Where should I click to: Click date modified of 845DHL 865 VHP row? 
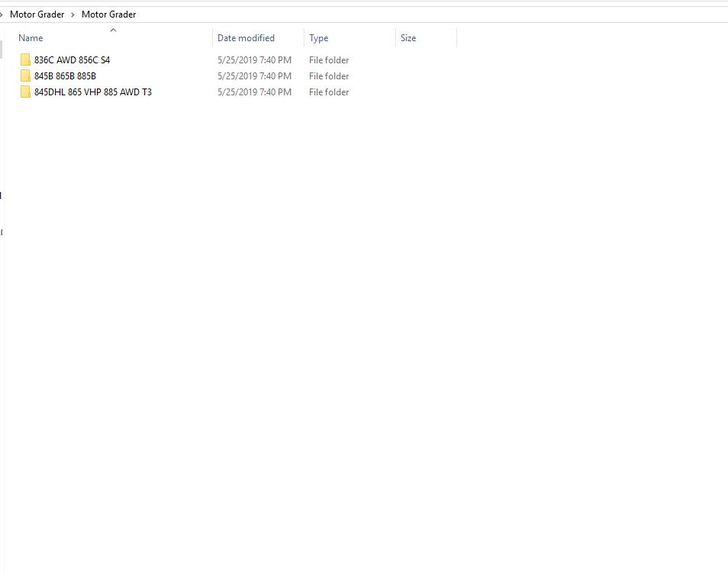254,92
